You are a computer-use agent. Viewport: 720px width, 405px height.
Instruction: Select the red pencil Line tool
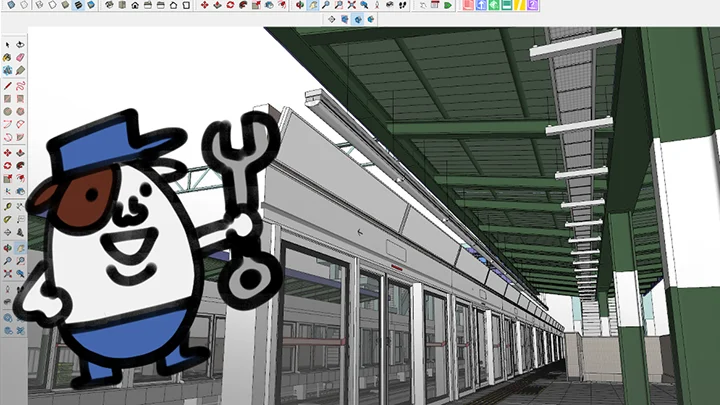7,86
